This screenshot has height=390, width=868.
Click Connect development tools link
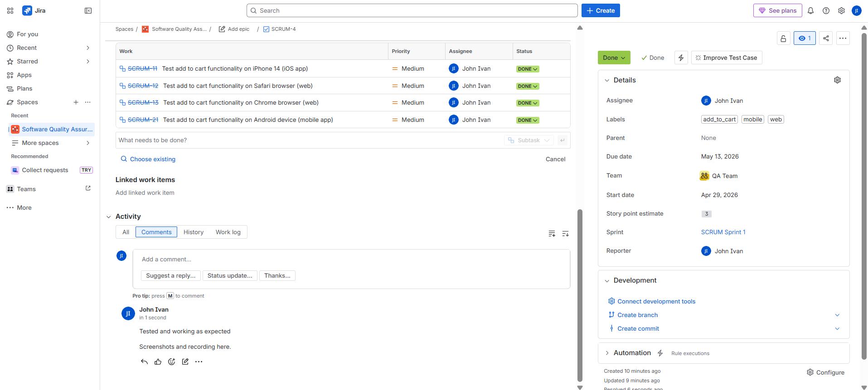(x=656, y=301)
